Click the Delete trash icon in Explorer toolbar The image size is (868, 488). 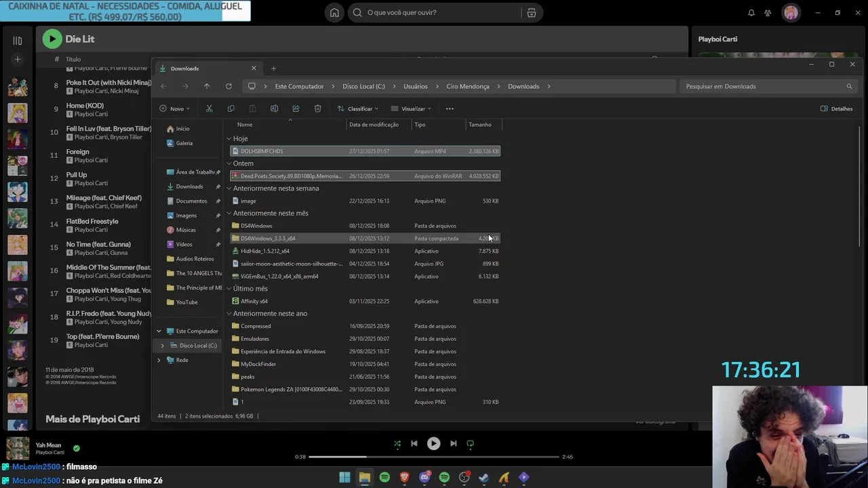tap(317, 108)
